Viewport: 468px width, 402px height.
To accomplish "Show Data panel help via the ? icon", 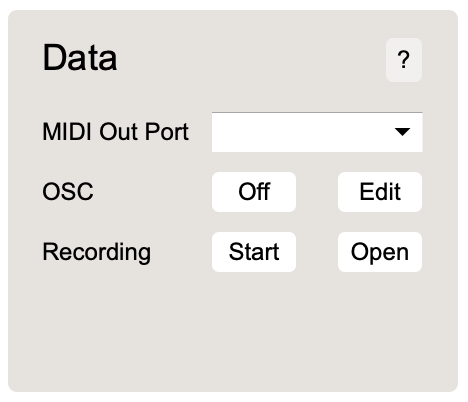I will pos(404,60).
